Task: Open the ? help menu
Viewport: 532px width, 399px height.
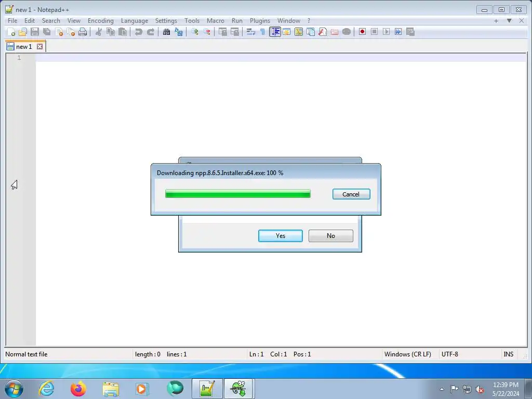Action: point(309,21)
